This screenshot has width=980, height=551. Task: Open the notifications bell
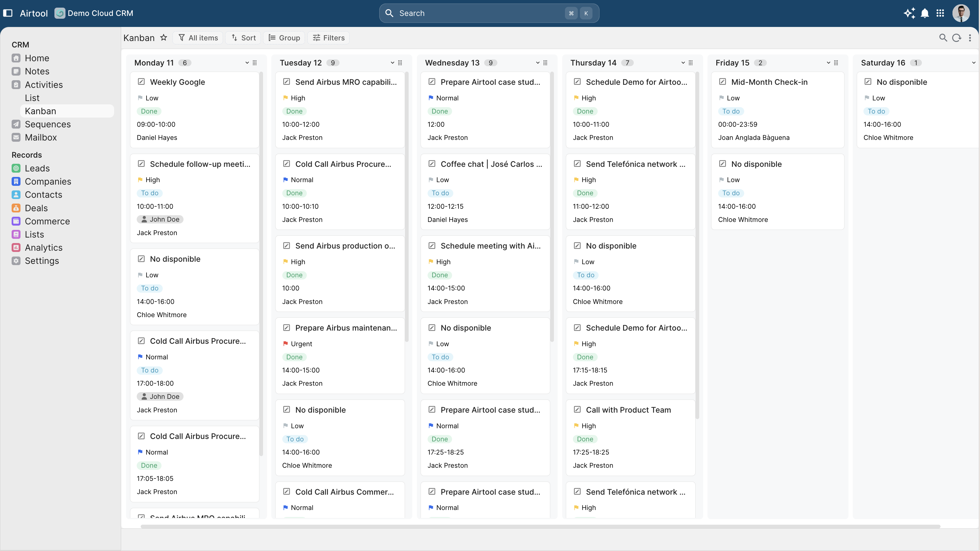pos(925,13)
